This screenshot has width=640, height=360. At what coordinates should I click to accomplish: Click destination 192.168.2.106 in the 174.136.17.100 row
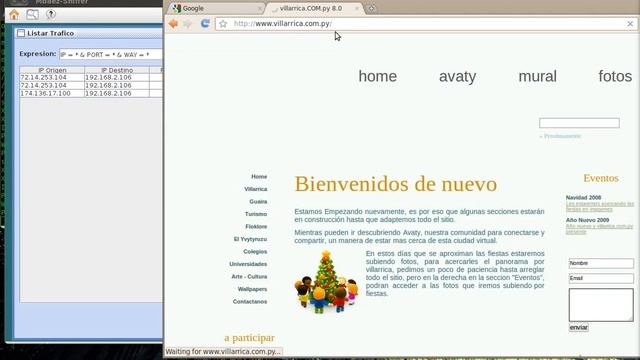117,93
